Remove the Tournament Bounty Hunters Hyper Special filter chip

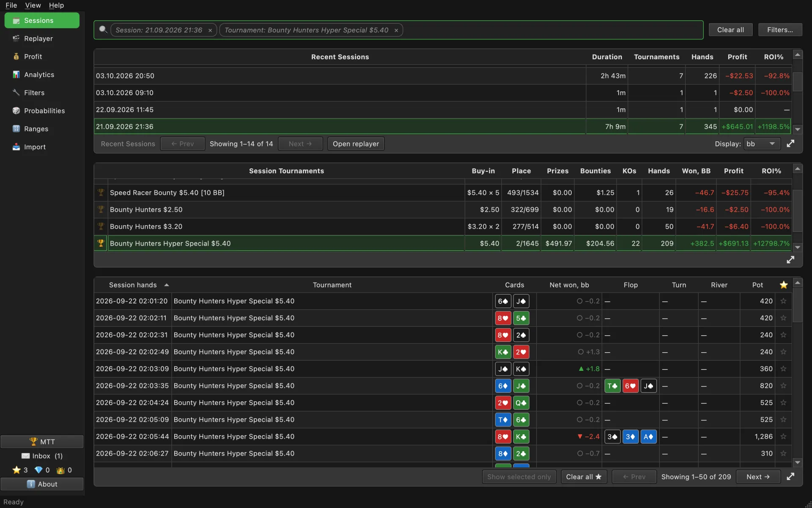396,30
